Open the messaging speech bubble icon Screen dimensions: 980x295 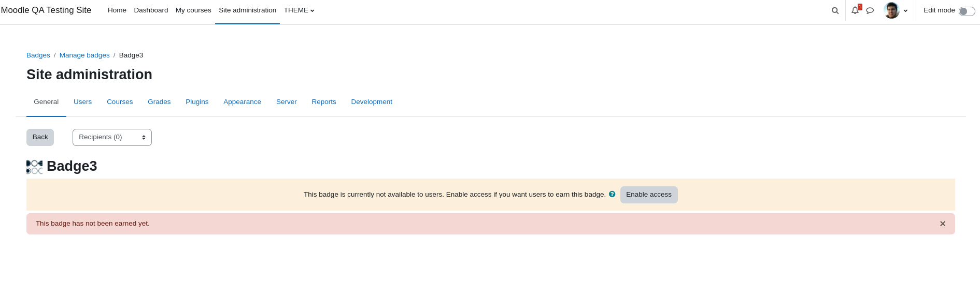click(x=870, y=10)
